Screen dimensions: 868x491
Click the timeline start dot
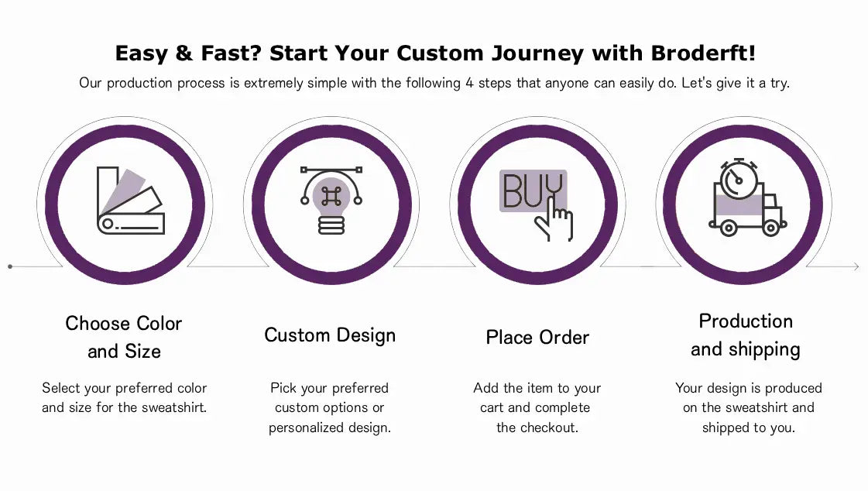[x=10, y=266]
